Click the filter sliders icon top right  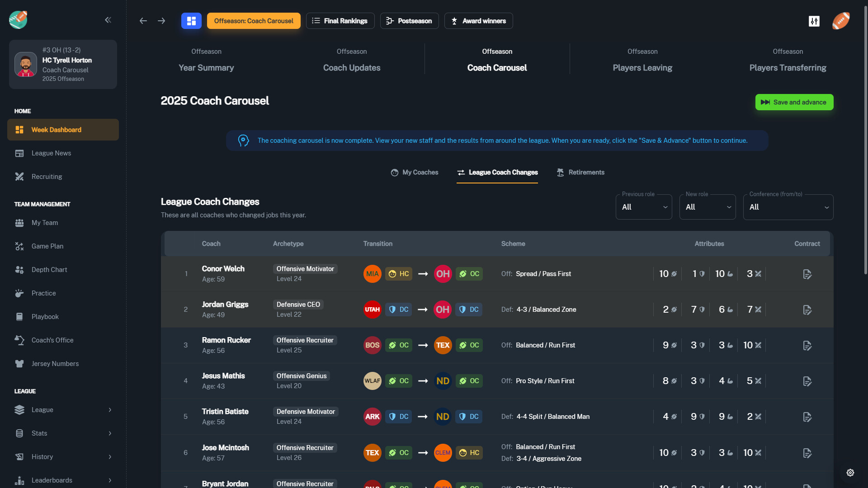tap(814, 21)
